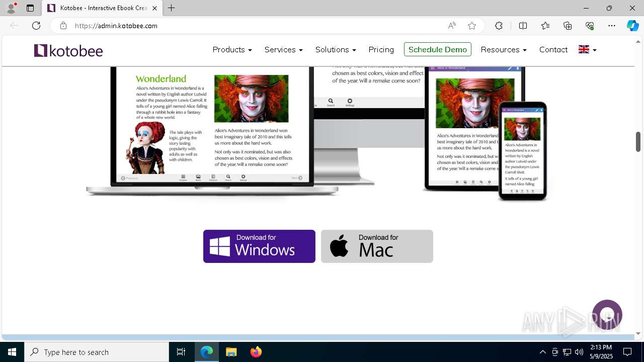Click the phone ebook preview image
Image resolution: width=644 pixels, height=362 pixels.
tap(522, 151)
